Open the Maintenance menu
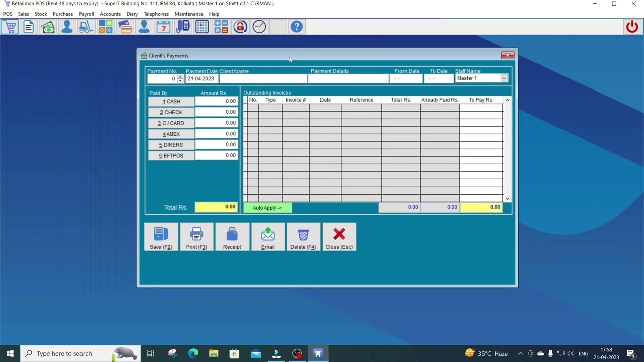The height and width of the screenshot is (362, 644). (x=189, y=14)
